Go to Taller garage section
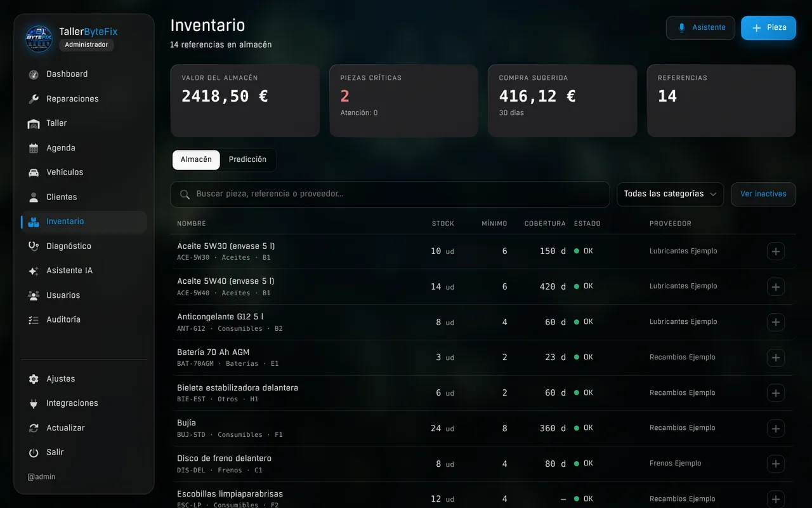This screenshot has width=812, height=508. click(x=84, y=123)
